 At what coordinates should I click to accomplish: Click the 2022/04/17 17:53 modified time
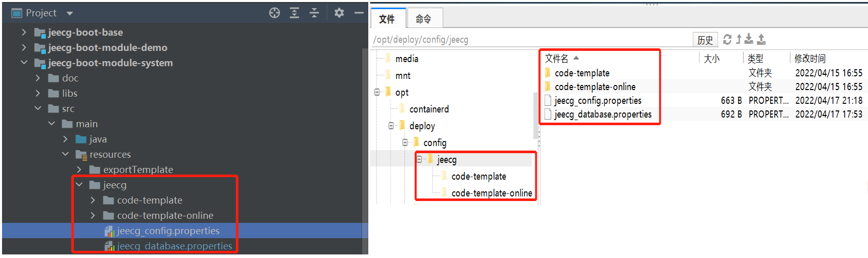click(x=829, y=114)
